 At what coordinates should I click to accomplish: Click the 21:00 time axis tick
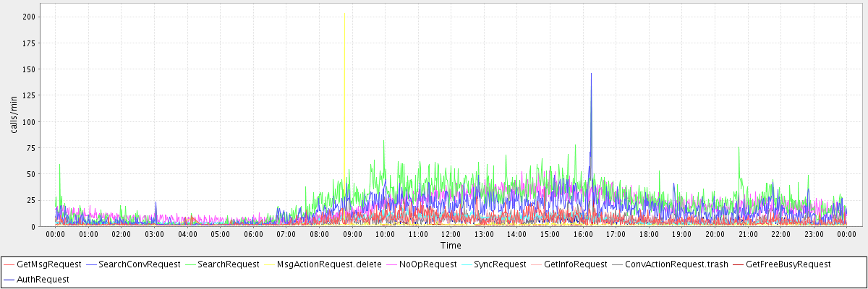(x=748, y=234)
